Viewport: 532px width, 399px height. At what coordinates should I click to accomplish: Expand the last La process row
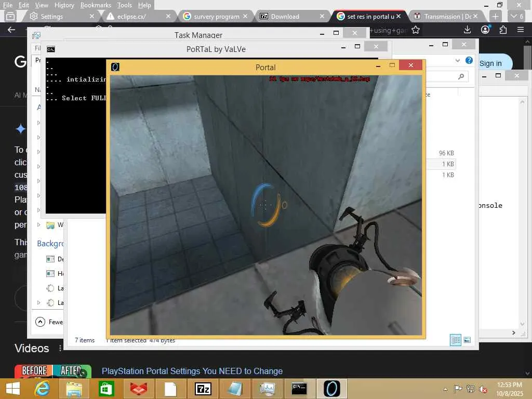38,302
